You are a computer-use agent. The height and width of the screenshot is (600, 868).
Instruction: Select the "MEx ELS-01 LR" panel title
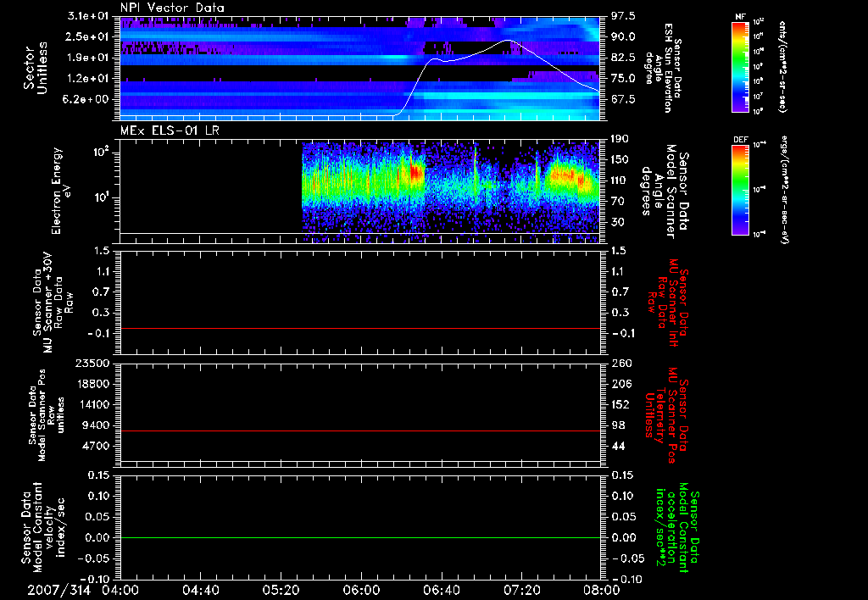[x=169, y=131]
